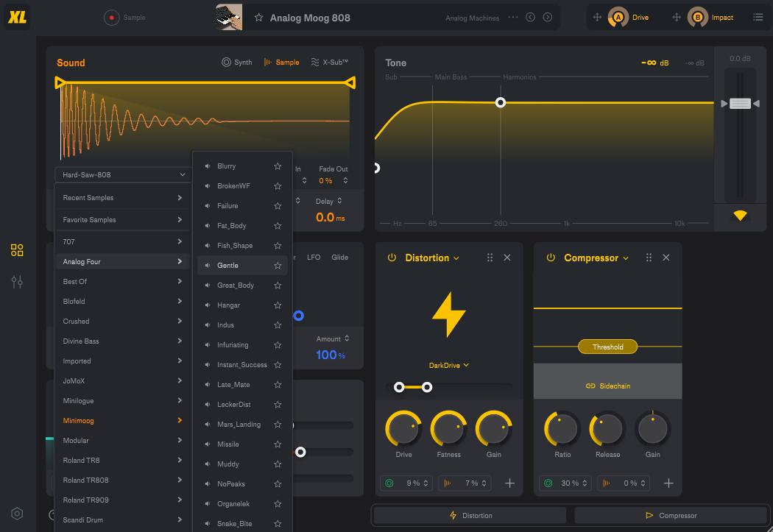The image size is (773, 532).
Task: Select the Fat_Body sample
Action: pos(242,226)
